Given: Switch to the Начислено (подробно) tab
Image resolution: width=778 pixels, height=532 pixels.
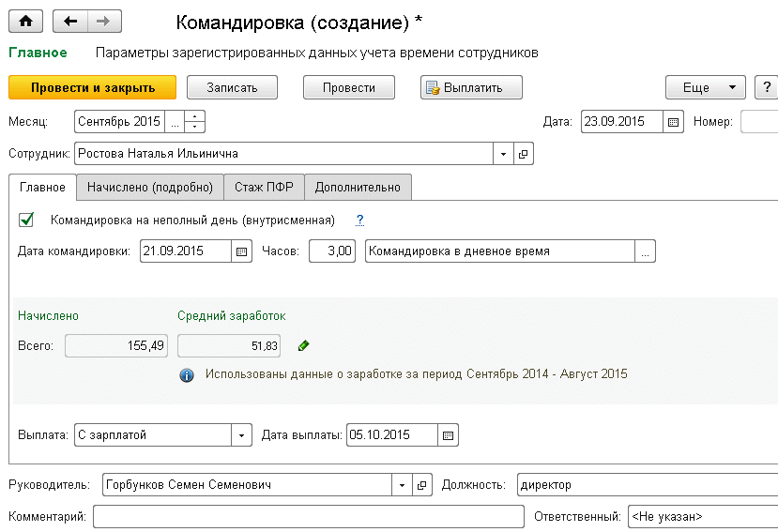Looking at the screenshot, I should click(x=149, y=188).
